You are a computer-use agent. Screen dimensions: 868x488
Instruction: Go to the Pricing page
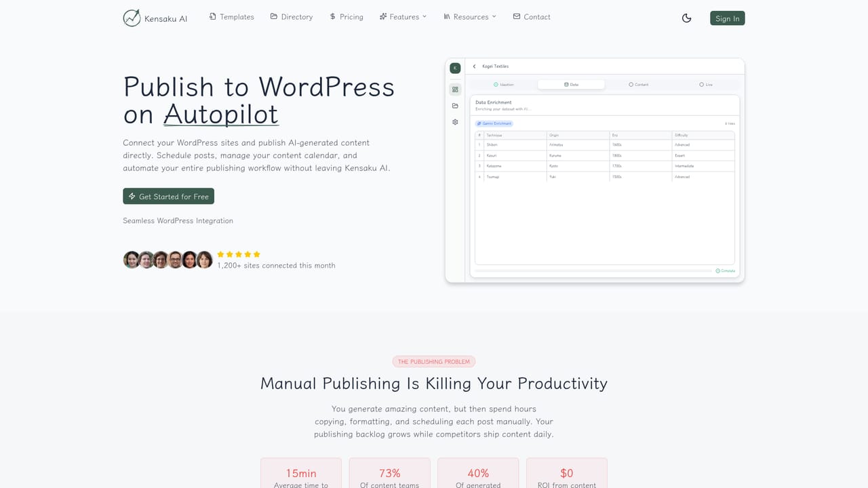tap(347, 16)
